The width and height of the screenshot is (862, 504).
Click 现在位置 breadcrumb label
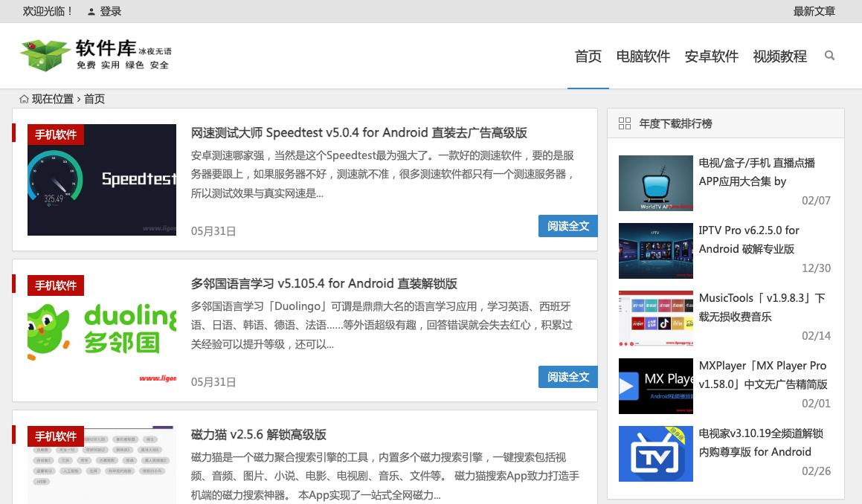[x=52, y=99]
